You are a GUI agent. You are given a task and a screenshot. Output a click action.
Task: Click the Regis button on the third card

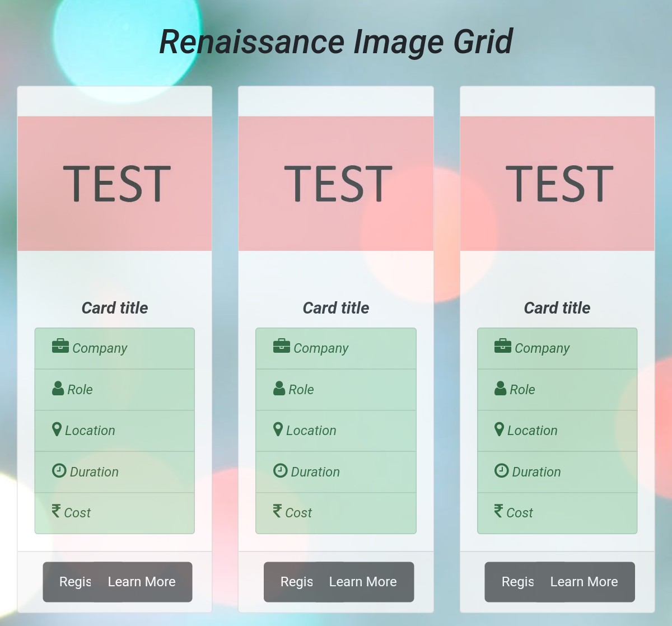[x=510, y=582]
